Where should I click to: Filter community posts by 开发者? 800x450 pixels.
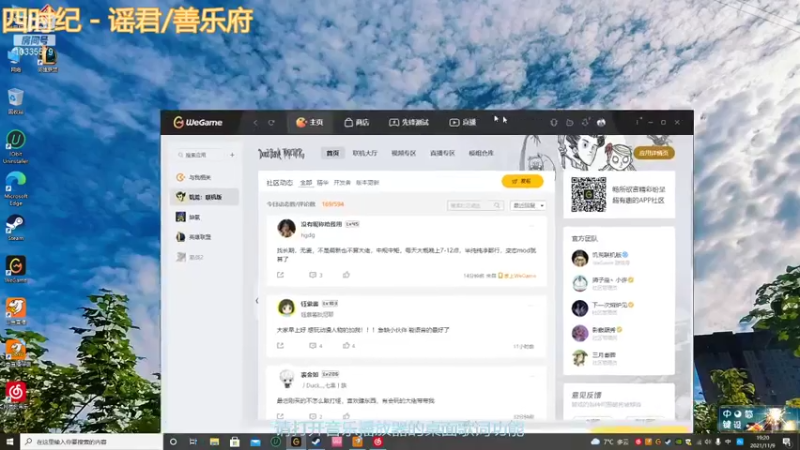coord(342,183)
